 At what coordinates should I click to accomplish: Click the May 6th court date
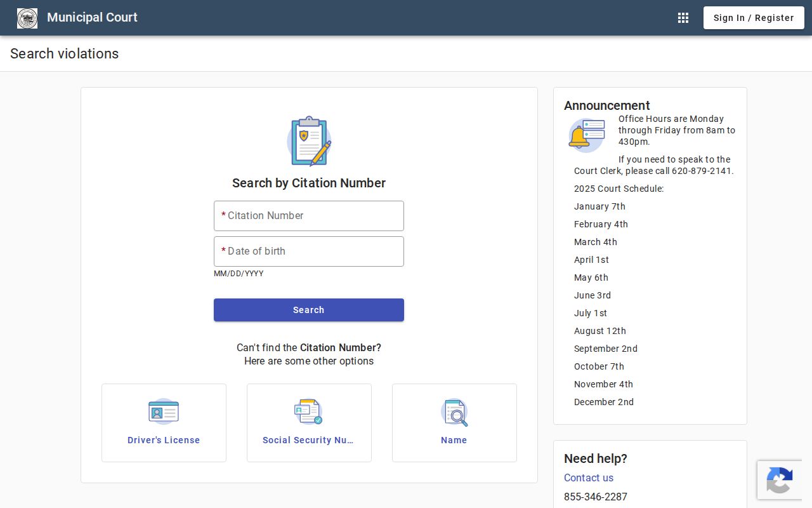pyautogui.click(x=591, y=277)
